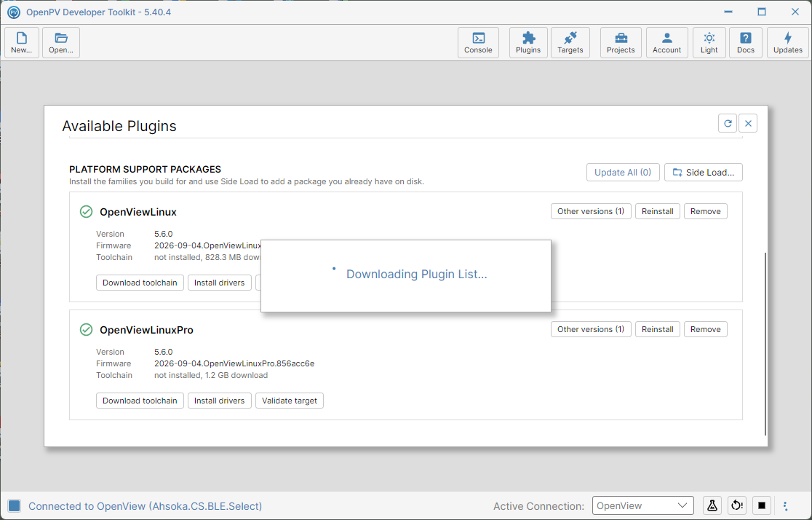Viewport: 812px width, 520px height.
Task: Click the New file toolbar button
Action: (x=22, y=42)
